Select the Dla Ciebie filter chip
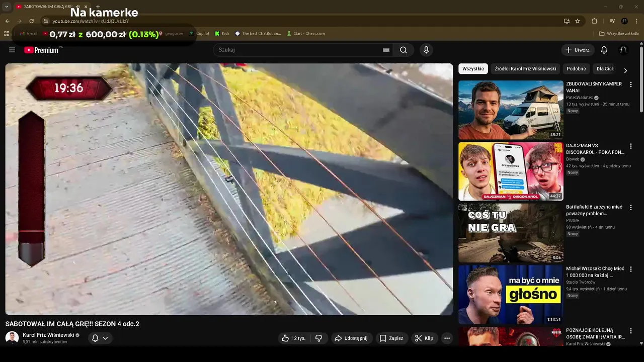 pyautogui.click(x=605, y=69)
